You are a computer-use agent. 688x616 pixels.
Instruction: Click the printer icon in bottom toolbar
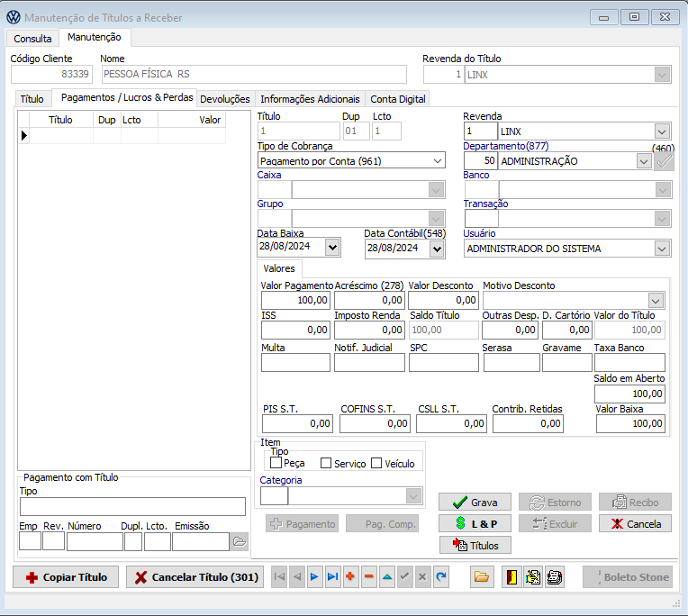[x=556, y=577]
